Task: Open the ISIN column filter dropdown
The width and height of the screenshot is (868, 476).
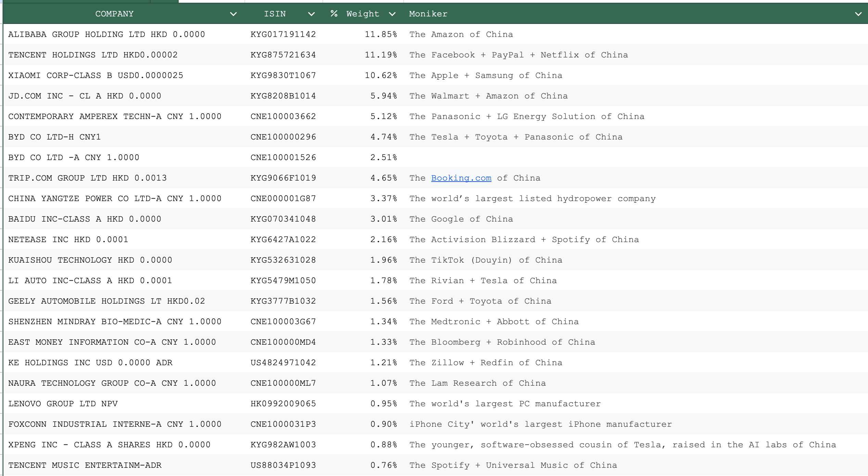Action: click(311, 14)
